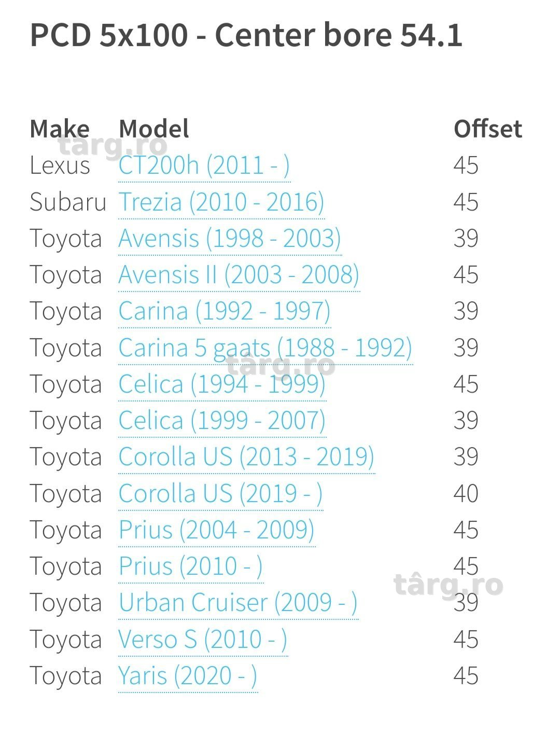Click the Offset column header
This screenshot has width=560, height=733.
coord(487,129)
